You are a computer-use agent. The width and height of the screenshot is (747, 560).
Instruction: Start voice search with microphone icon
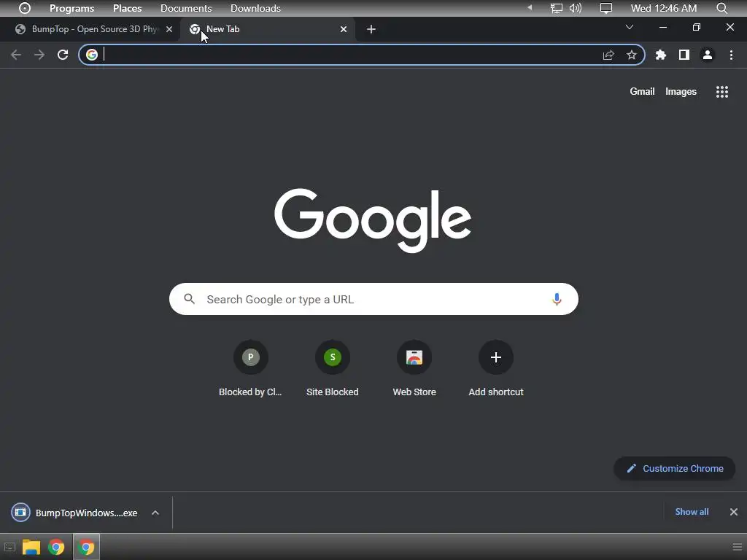(x=557, y=299)
